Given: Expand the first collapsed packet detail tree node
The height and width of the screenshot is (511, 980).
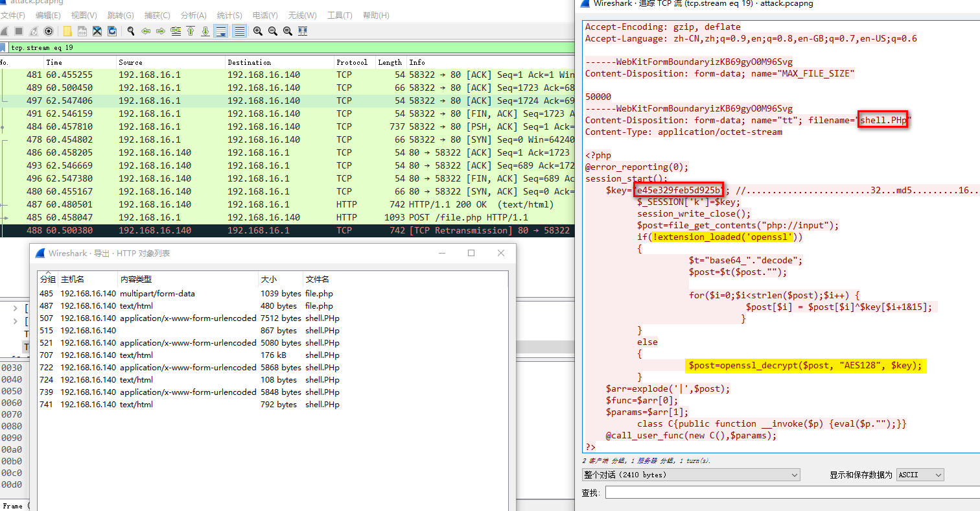Looking at the screenshot, I should pyautogui.click(x=15, y=308).
